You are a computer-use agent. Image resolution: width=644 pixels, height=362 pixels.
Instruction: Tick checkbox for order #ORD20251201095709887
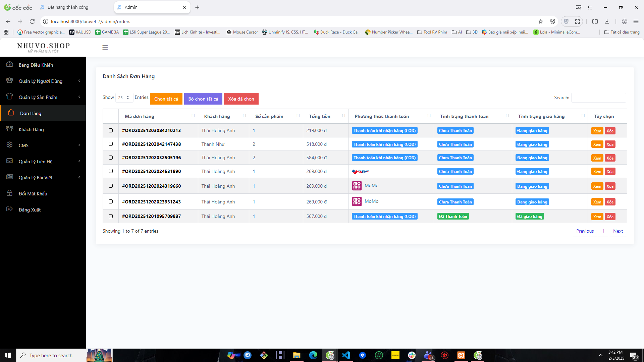(111, 216)
